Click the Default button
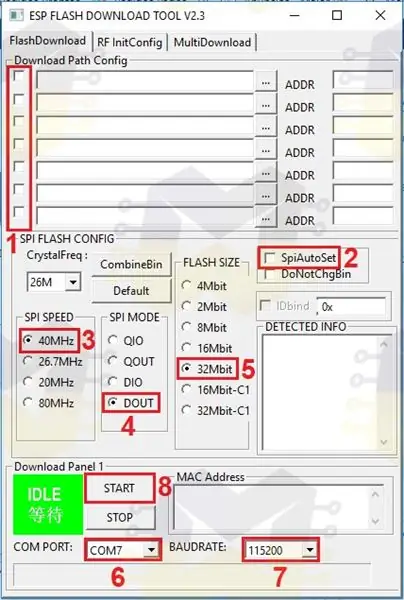The image size is (404, 600). 131,291
